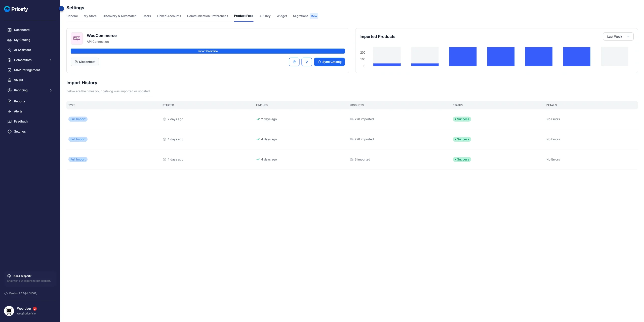The image size is (644, 322).
Task: Click finished '2 days ago' cell
Action: click(266, 119)
